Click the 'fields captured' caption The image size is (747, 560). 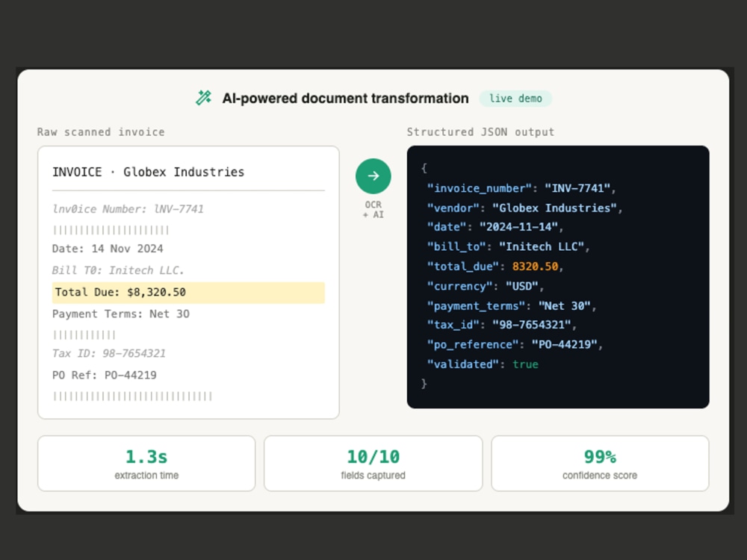pos(373,475)
